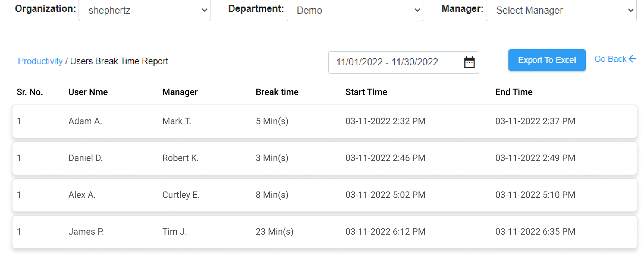This screenshot has width=644, height=256.
Task: Click start time 03-11-2022 2:46 PM
Action: point(385,158)
